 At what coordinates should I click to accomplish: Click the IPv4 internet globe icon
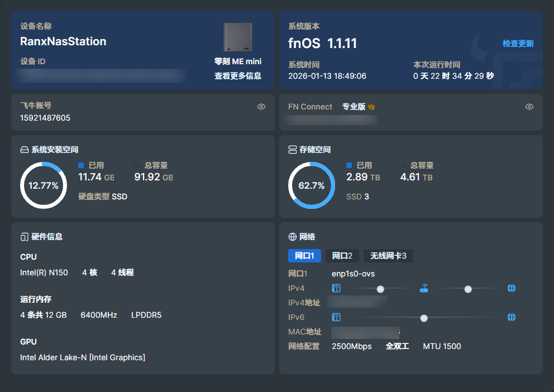[511, 289]
